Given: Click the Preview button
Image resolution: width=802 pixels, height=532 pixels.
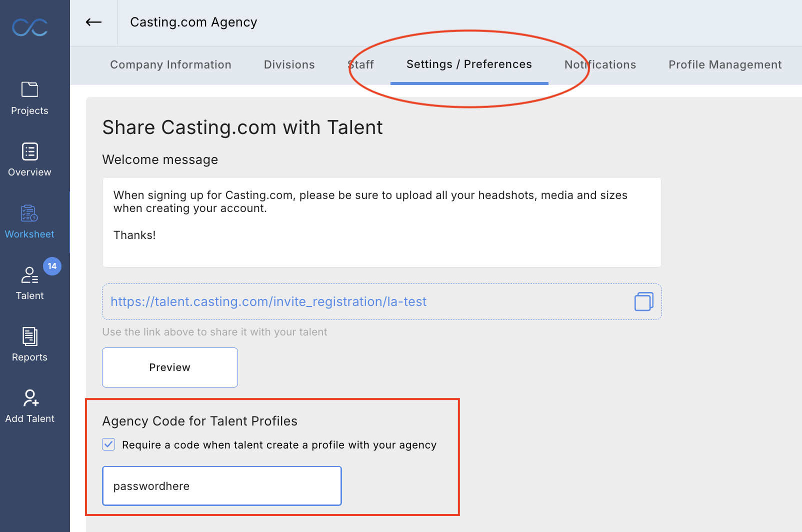Looking at the screenshot, I should (x=170, y=367).
